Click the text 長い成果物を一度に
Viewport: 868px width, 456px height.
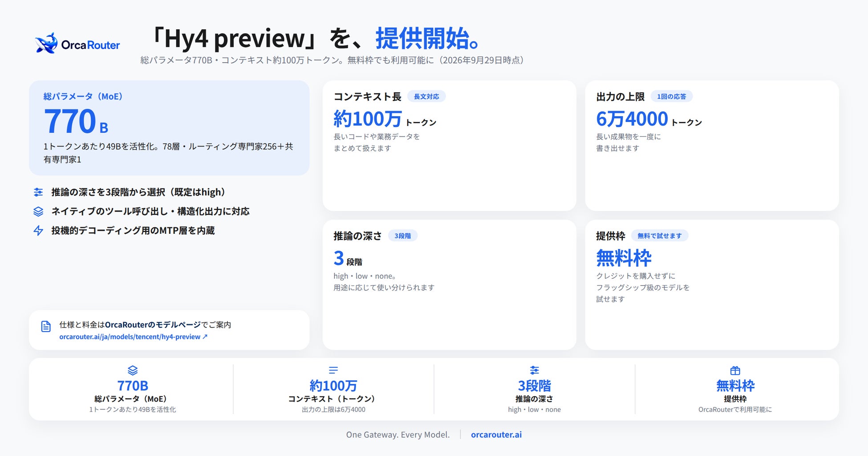pos(629,137)
